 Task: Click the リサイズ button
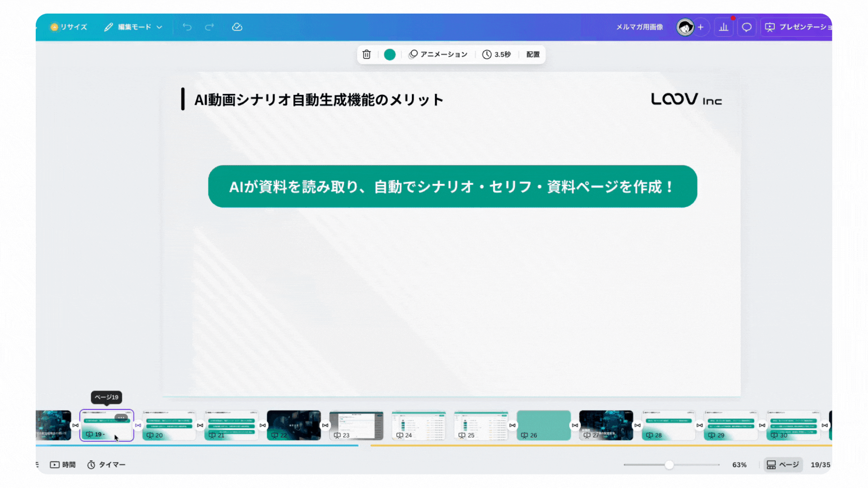coord(69,27)
